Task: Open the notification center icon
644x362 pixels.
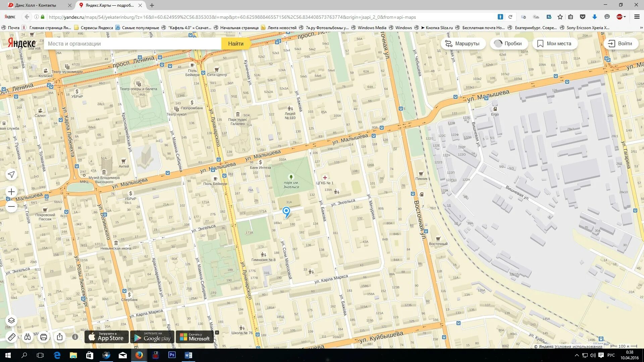Action: [601, 355]
